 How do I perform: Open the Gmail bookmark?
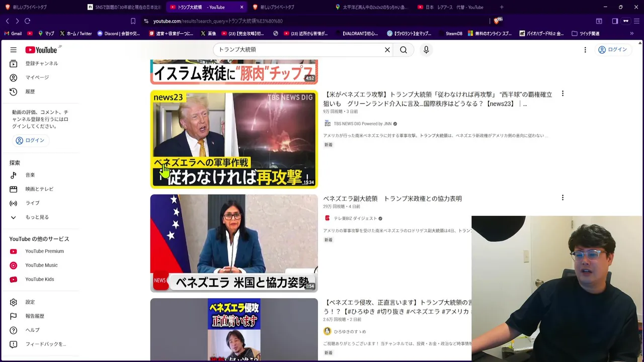coord(14,34)
